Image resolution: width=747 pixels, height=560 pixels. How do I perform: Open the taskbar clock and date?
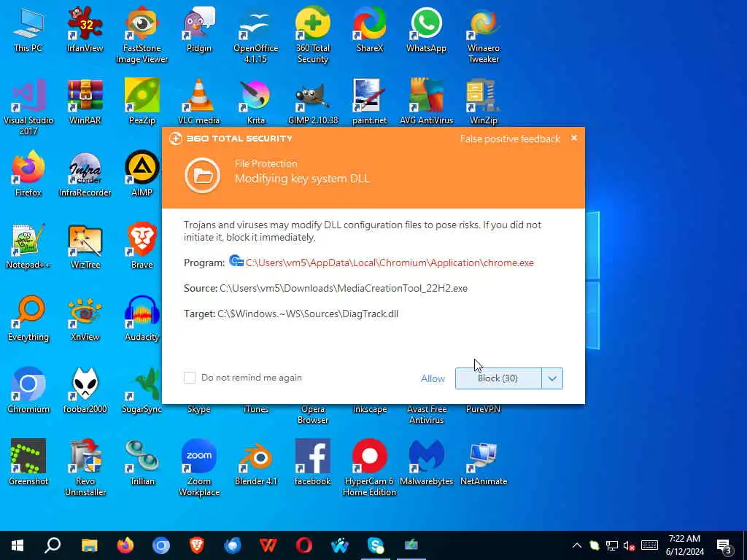[684, 545]
